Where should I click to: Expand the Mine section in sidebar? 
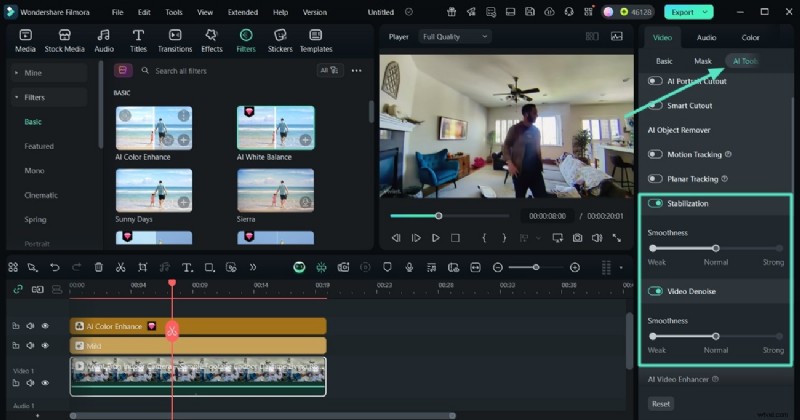click(x=35, y=74)
